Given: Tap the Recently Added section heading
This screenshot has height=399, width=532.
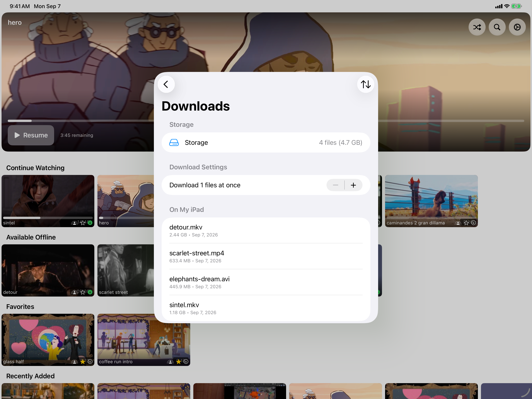Looking at the screenshot, I should 31,376.
